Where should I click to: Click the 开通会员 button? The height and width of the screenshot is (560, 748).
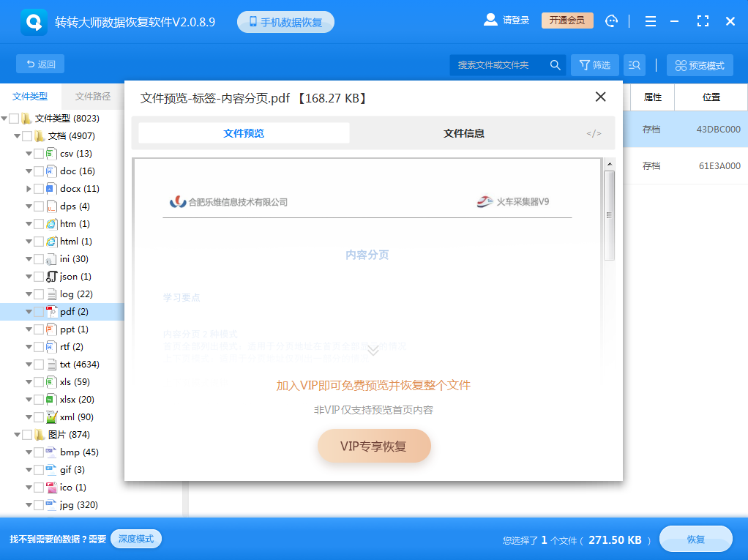pyautogui.click(x=567, y=20)
